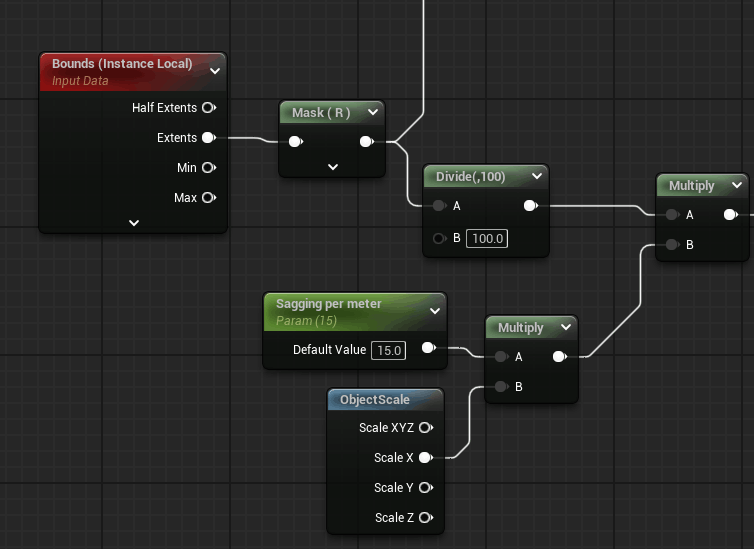This screenshot has height=549, width=754.
Task: Click the Min output pin on Bounds node
Action: (x=209, y=168)
